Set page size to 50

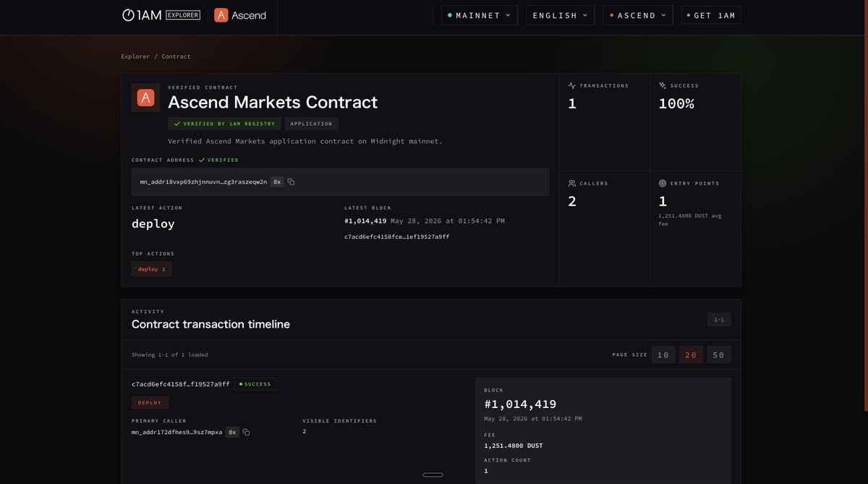point(718,354)
